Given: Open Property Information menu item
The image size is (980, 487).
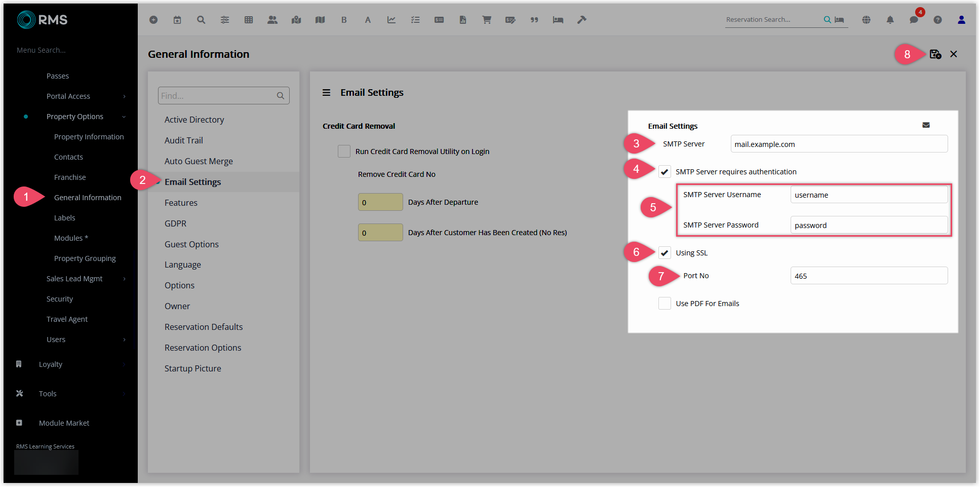Looking at the screenshot, I should point(89,137).
